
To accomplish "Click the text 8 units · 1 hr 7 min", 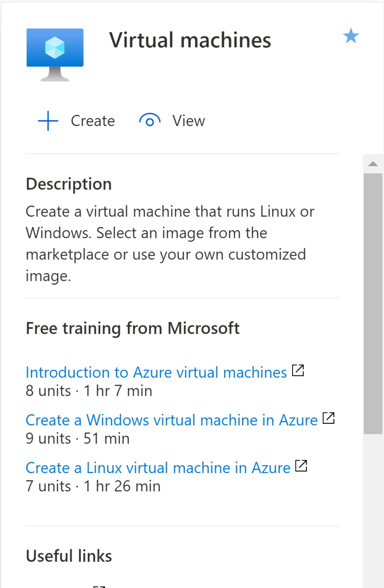I will click(89, 391).
